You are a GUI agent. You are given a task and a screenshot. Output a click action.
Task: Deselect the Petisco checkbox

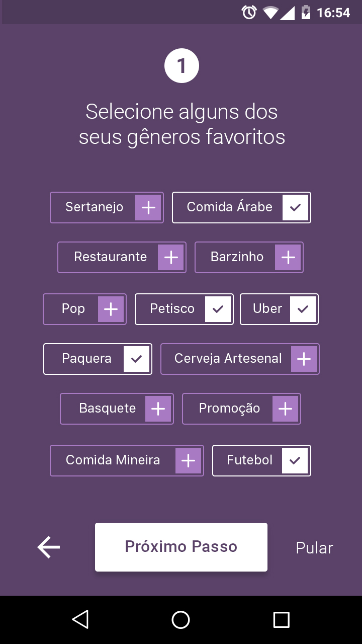(x=218, y=309)
